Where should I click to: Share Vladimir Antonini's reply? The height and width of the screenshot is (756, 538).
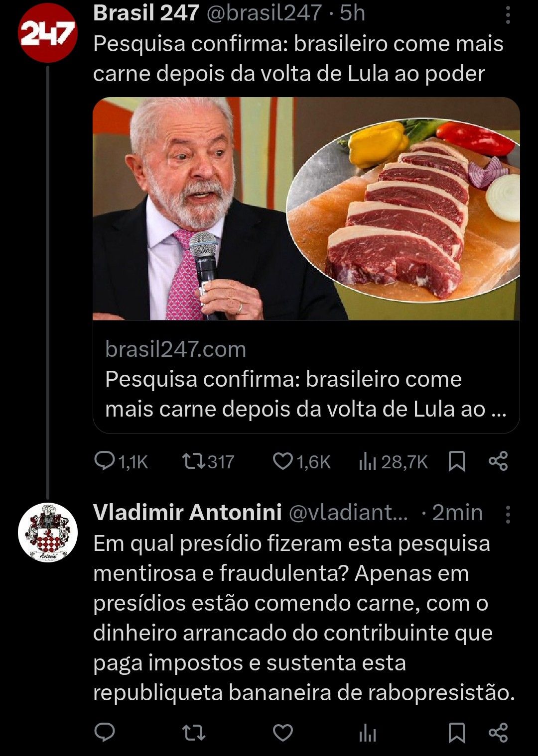498,733
